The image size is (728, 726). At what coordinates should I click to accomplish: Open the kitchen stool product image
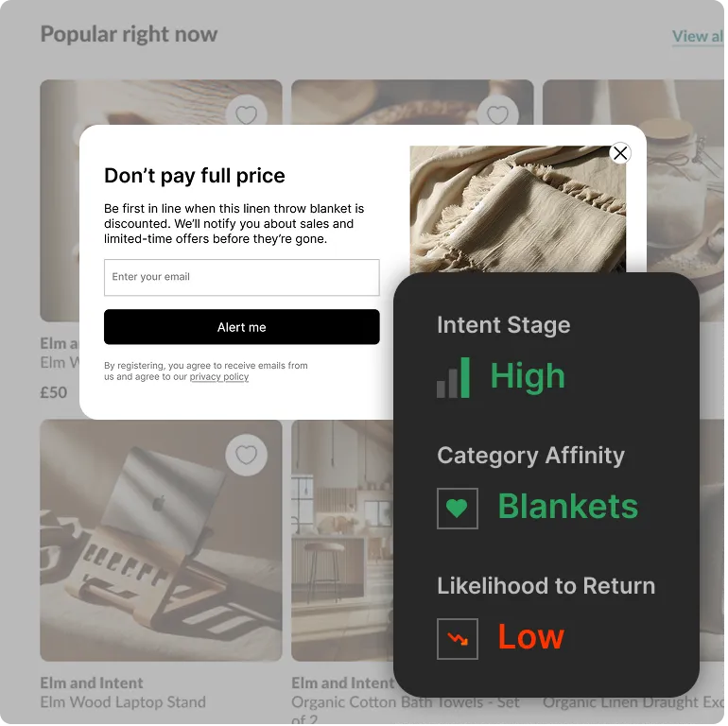tap(343, 543)
